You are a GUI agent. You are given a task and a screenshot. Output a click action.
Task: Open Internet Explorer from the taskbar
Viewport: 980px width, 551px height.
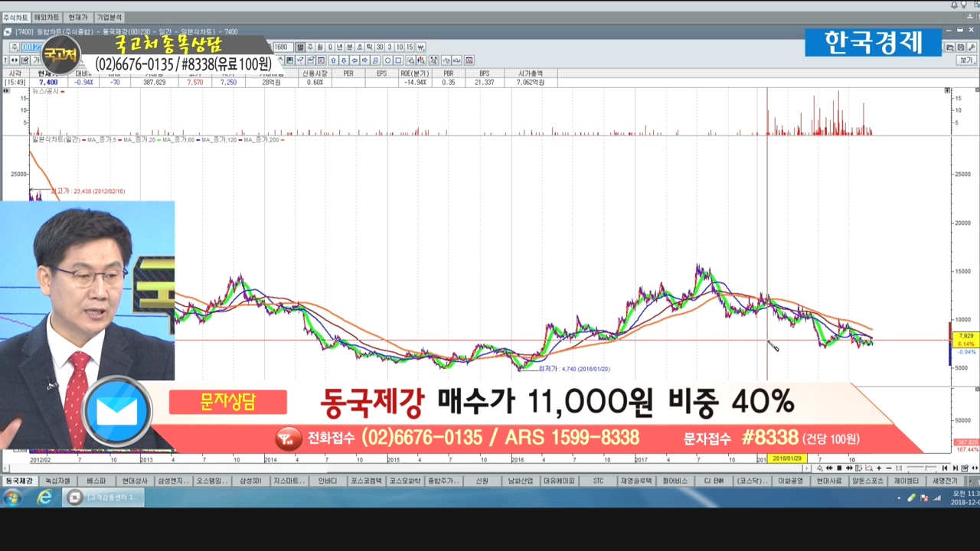[x=44, y=497]
